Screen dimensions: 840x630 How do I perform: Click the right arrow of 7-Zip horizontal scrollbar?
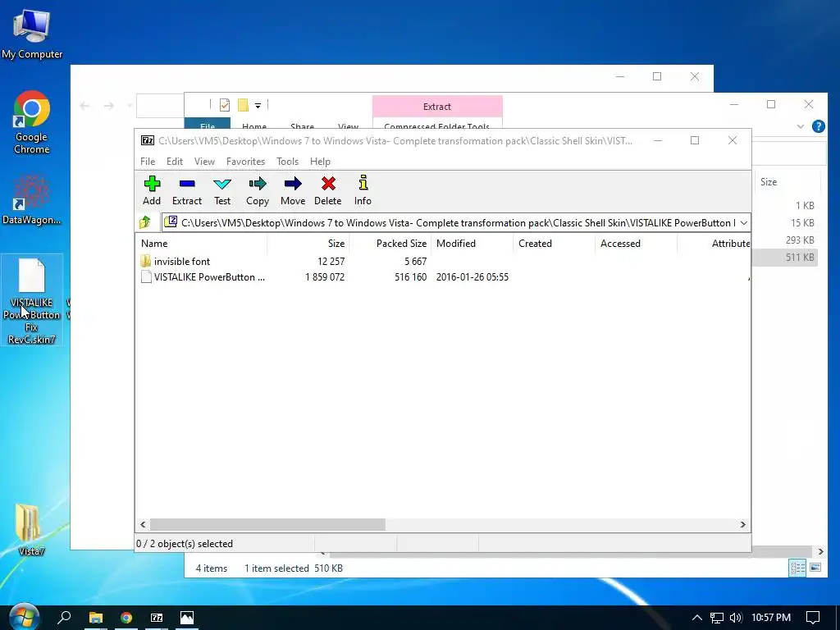point(742,524)
